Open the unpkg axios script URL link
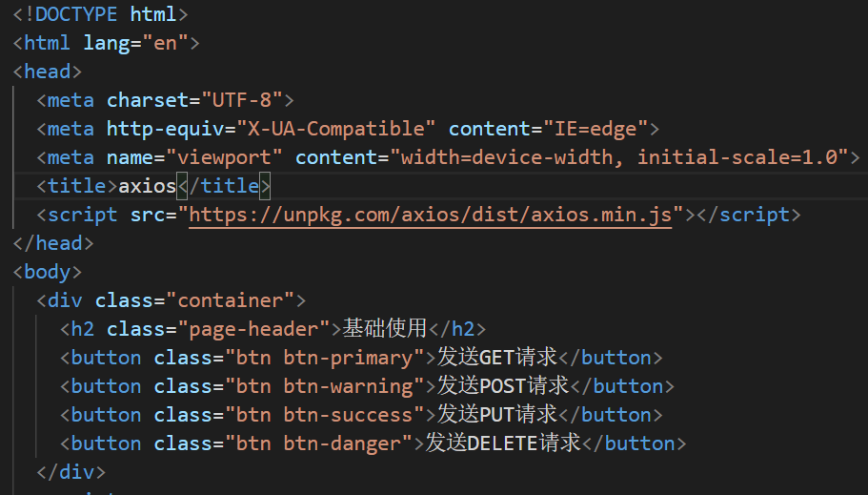Screen dimensions: 868x495 (431, 215)
